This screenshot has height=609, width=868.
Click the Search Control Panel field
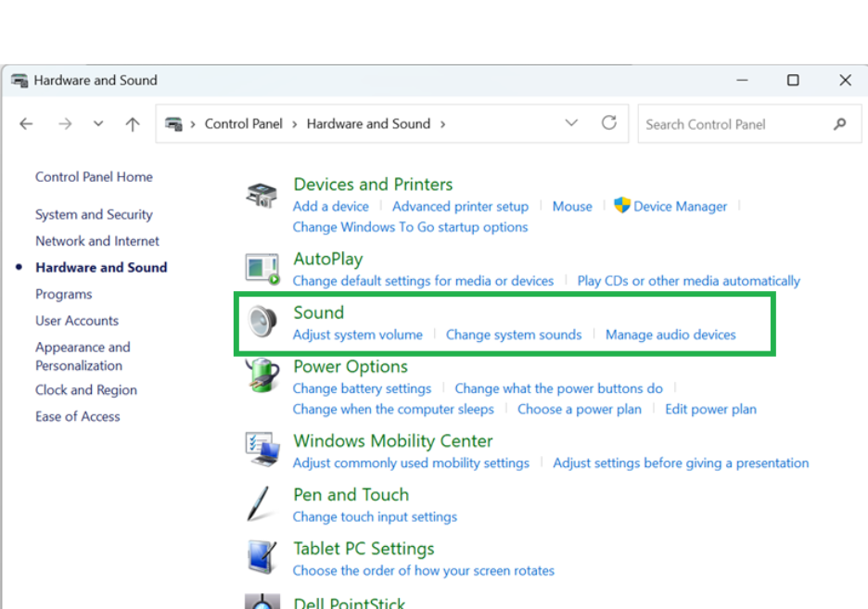point(749,124)
